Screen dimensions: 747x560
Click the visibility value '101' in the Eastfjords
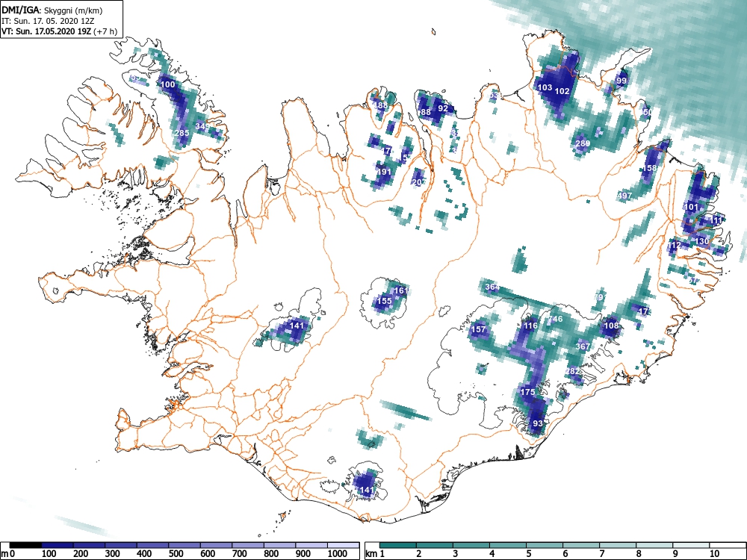click(691, 207)
